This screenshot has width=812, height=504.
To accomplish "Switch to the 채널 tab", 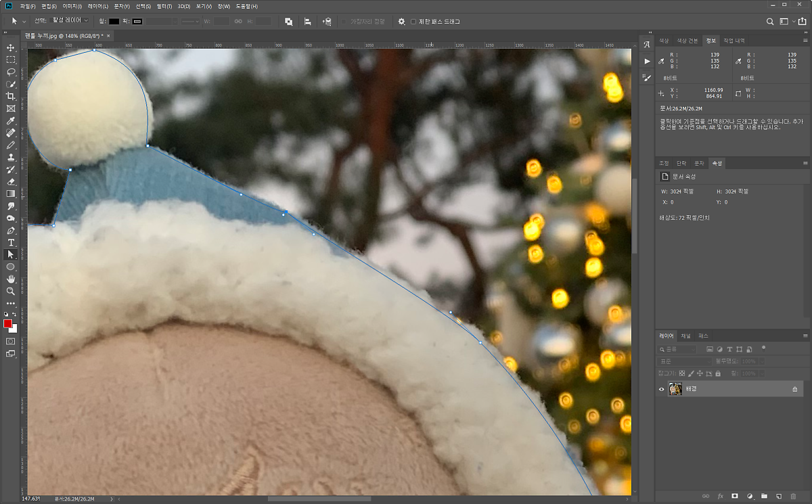I will (x=685, y=336).
